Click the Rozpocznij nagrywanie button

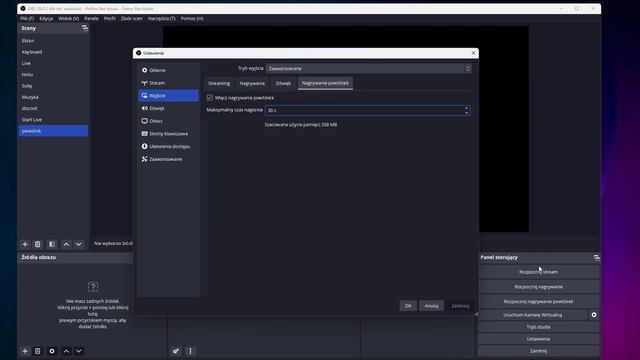pos(538,287)
